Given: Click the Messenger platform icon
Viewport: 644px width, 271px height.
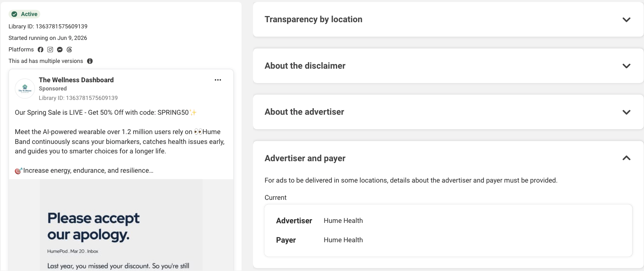Looking at the screenshot, I should (x=60, y=49).
